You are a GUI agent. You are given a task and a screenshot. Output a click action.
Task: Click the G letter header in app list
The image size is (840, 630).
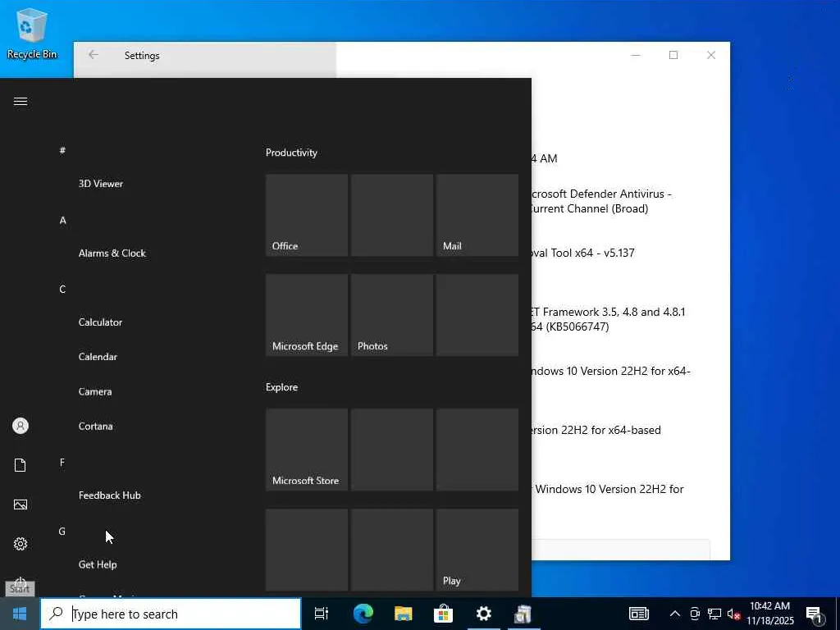click(x=62, y=532)
